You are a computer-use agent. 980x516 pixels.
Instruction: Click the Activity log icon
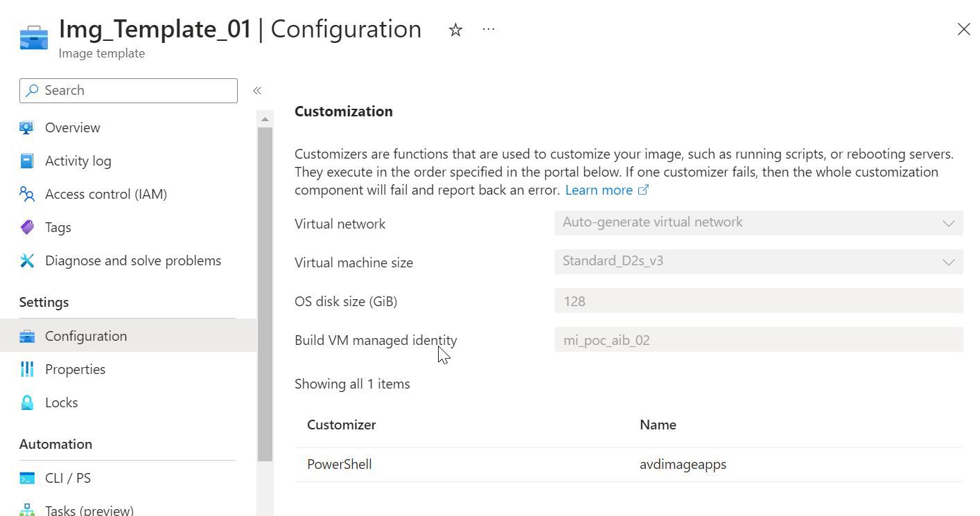(27, 161)
